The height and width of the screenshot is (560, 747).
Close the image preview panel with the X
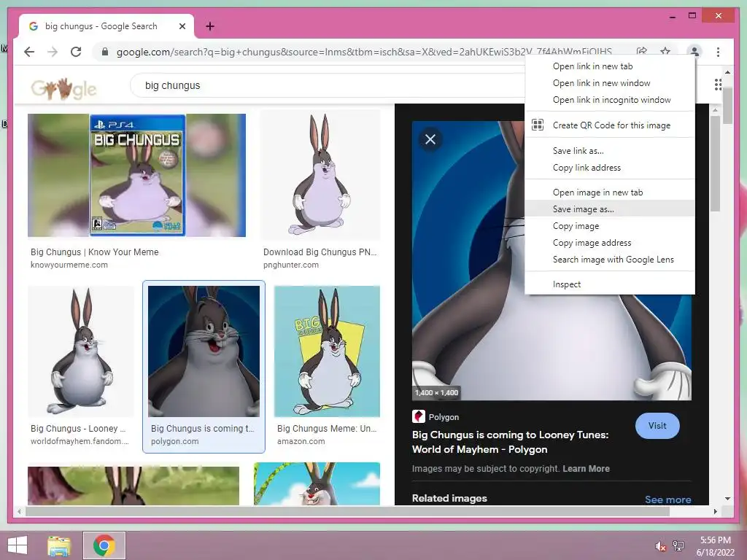430,139
